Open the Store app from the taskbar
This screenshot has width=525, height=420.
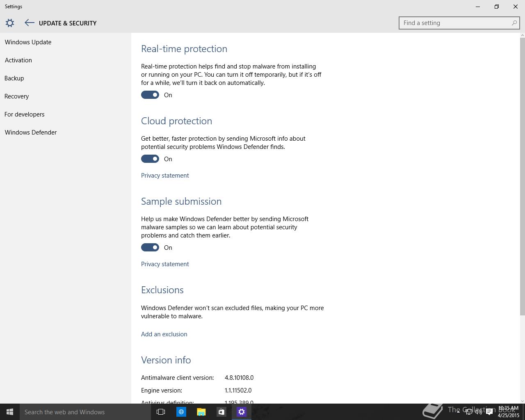click(221, 412)
